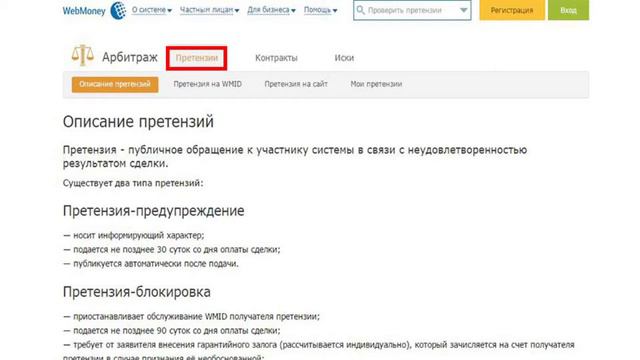Select the 'Описание претензий' sub-tab
This screenshot has height=360, width=640.
[x=115, y=84]
